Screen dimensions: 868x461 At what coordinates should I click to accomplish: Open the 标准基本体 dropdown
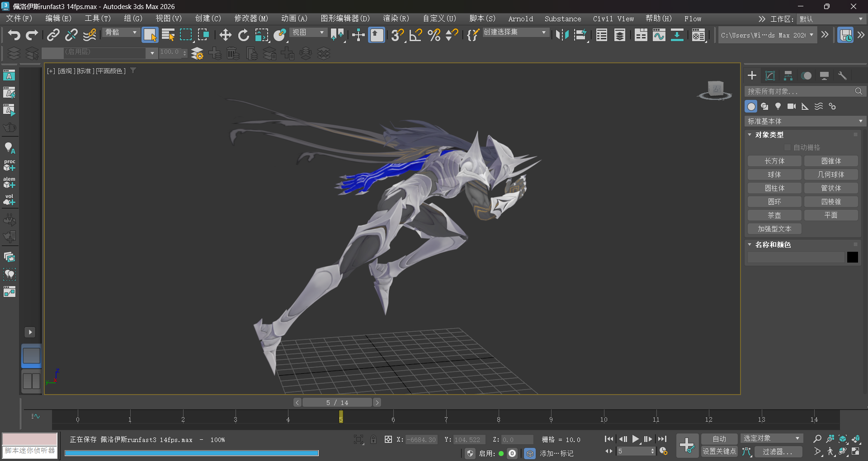tap(805, 121)
